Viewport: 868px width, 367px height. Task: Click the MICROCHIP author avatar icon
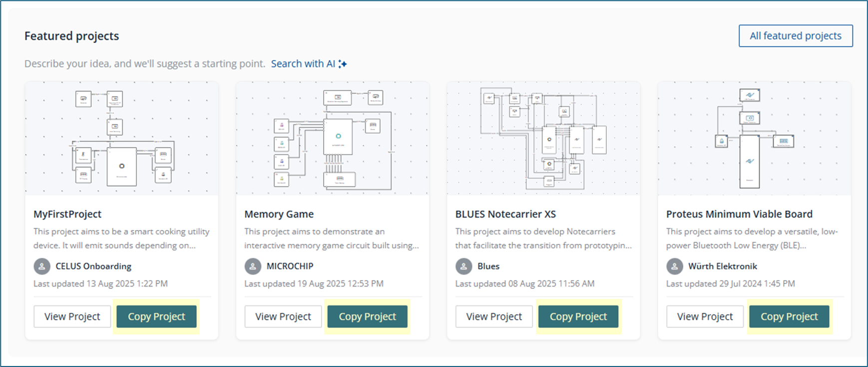pyautogui.click(x=253, y=266)
